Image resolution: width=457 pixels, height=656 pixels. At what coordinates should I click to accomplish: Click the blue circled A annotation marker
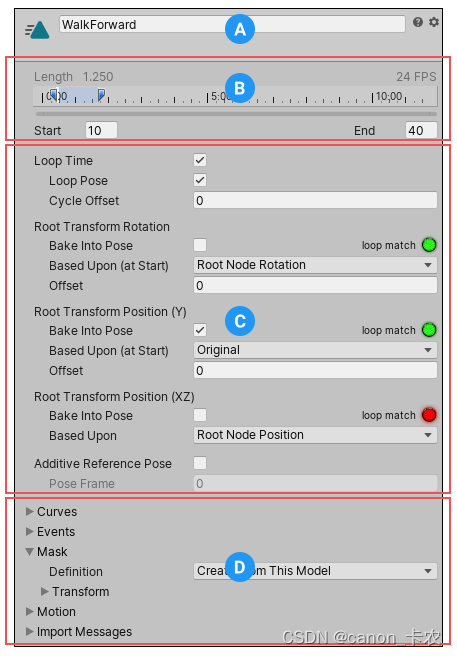240,29
